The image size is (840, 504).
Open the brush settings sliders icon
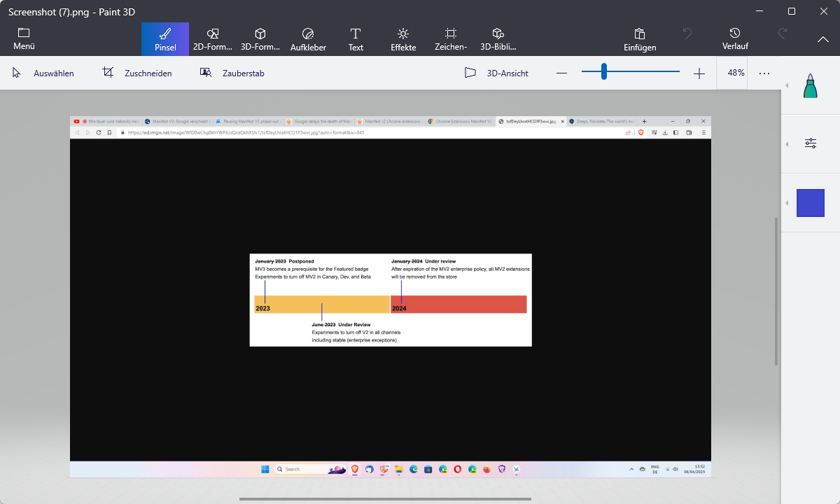tap(811, 143)
